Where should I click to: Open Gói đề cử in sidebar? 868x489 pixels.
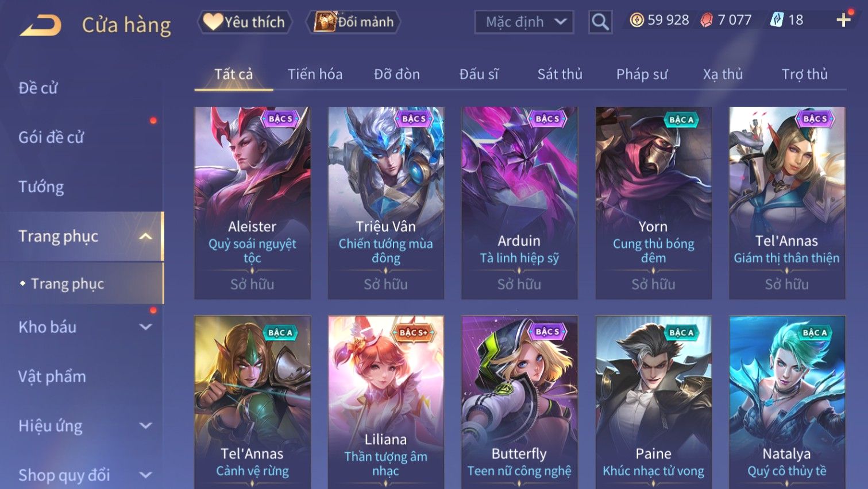click(51, 137)
